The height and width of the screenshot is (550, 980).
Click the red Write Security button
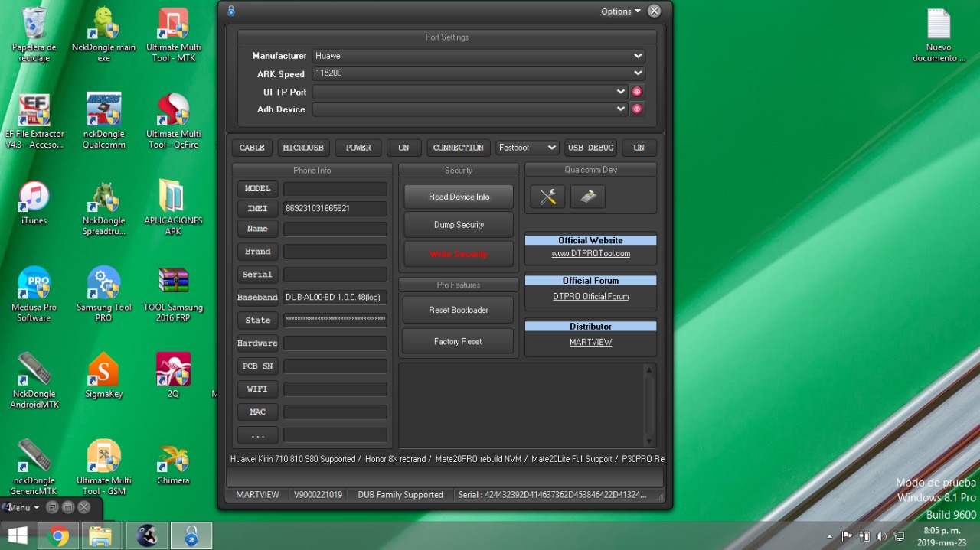pyautogui.click(x=459, y=254)
